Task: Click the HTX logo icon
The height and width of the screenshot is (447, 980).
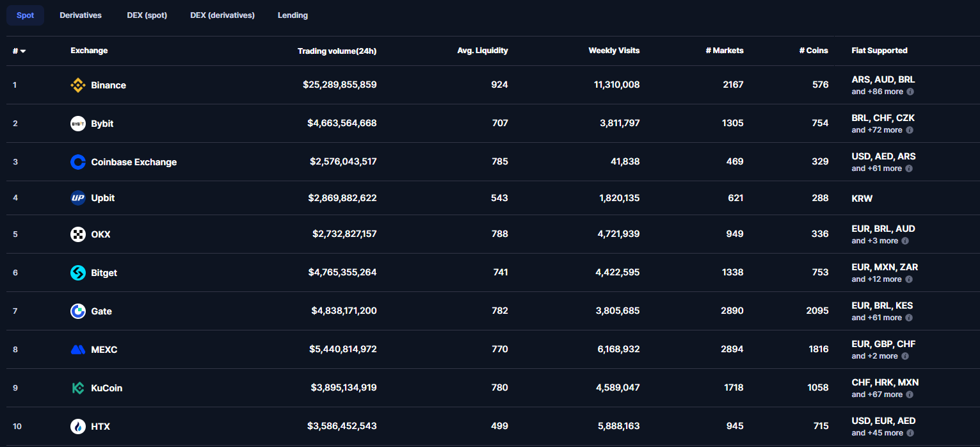Action: tap(77, 427)
